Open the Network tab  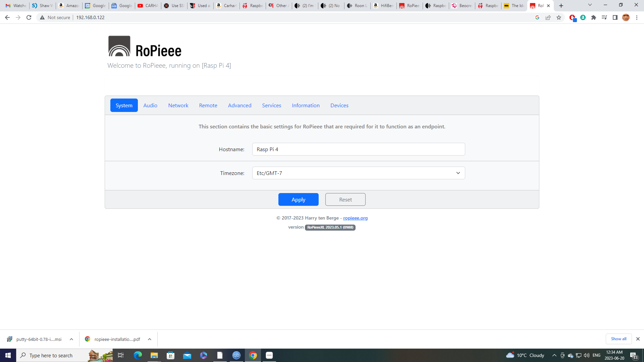pos(178,105)
